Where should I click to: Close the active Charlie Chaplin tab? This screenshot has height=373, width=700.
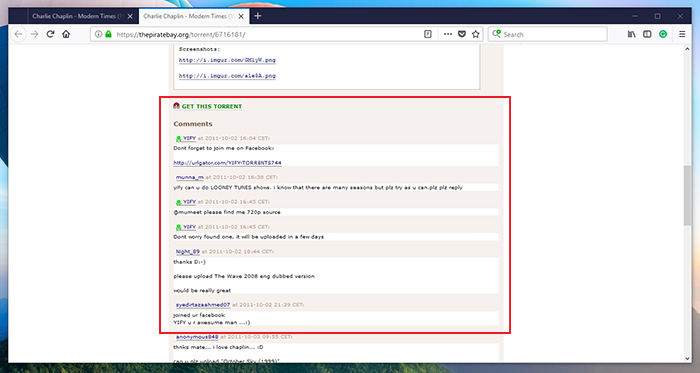[241, 16]
